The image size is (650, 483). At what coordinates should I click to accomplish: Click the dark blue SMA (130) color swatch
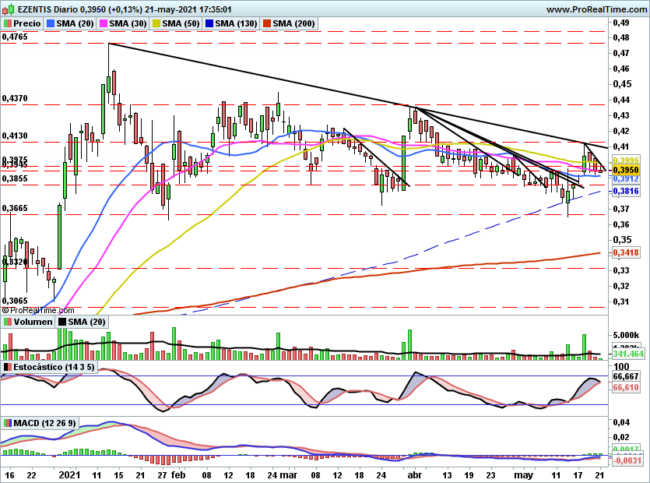(x=210, y=24)
